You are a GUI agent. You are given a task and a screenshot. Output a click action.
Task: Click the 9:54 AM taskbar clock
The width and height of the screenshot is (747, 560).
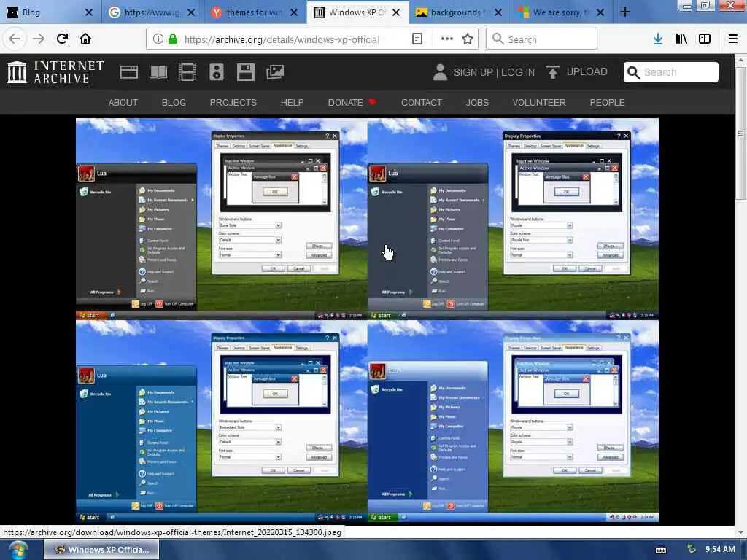pos(720,550)
